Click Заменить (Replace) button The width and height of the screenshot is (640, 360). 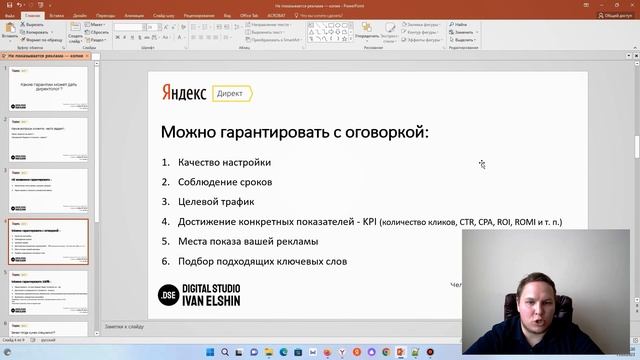click(x=463, y=32)
